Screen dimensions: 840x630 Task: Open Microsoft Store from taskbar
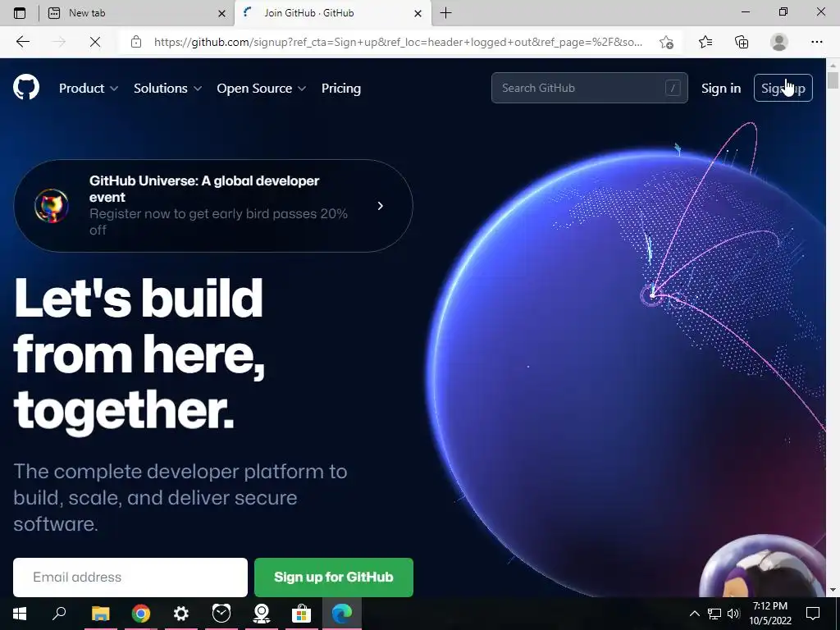point(302,614)
